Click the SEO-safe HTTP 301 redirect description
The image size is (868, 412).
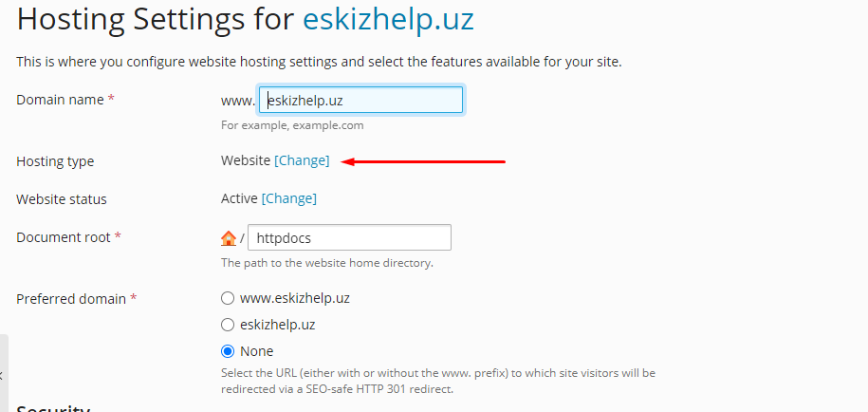[x=437, y=381]
